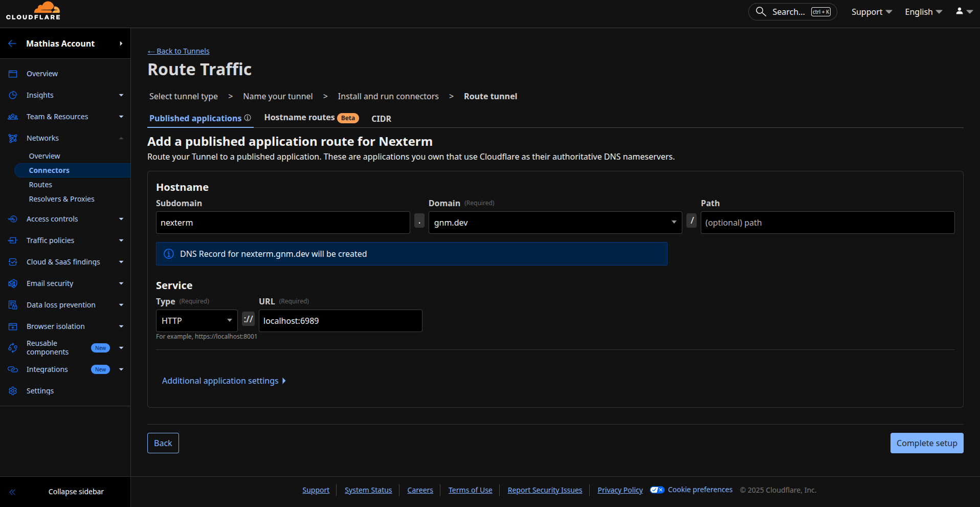Click the Email security sidebar icon

12,283
